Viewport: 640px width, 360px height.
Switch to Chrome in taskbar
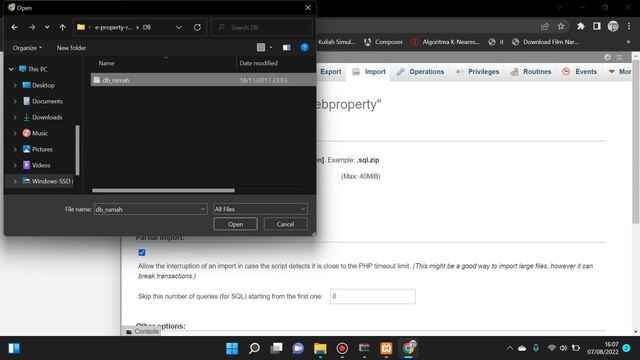pyautogui.click(x=408, y=348)
